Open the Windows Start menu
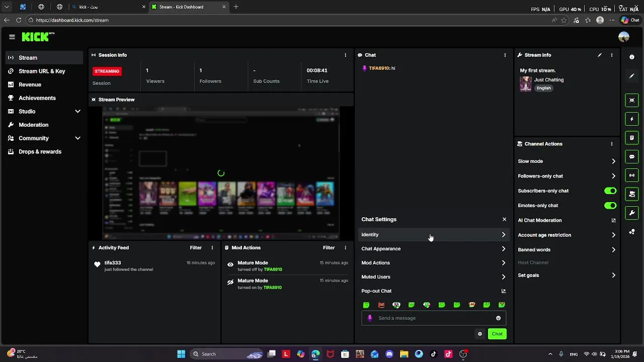644x362 pixels. [181, 354]
